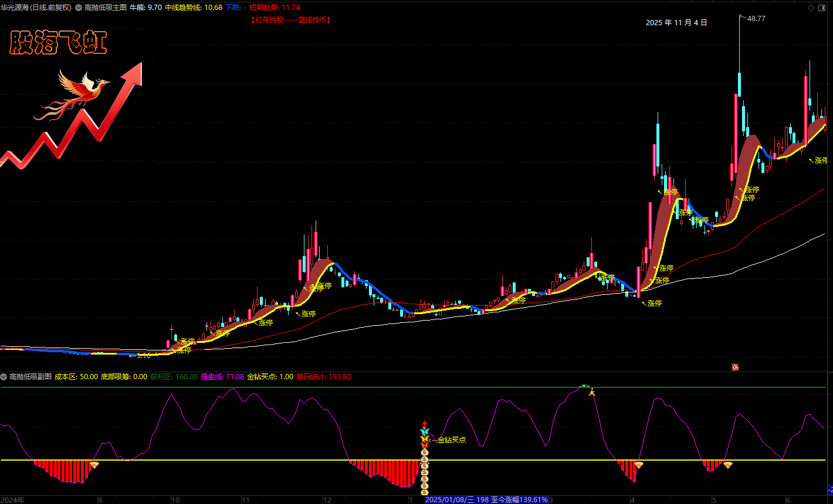Click the diamond buy icon near month 4
833x504 pixels.
639,465
